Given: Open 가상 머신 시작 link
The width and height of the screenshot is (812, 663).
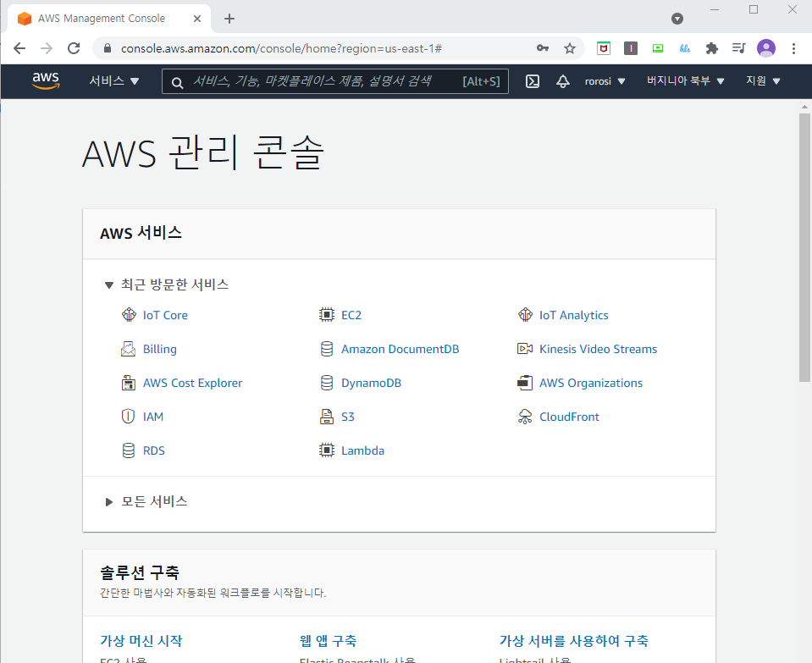Looking at the screenshot, I should [141, 641].
